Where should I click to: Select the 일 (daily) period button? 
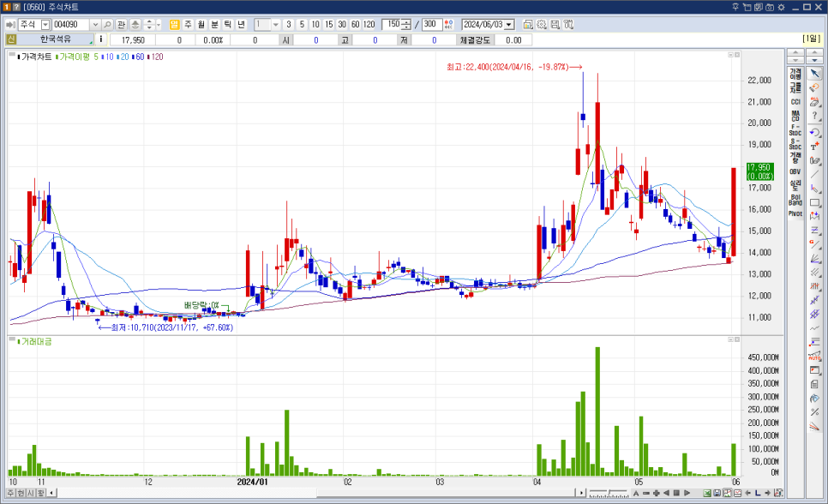[x=174, y=24]
